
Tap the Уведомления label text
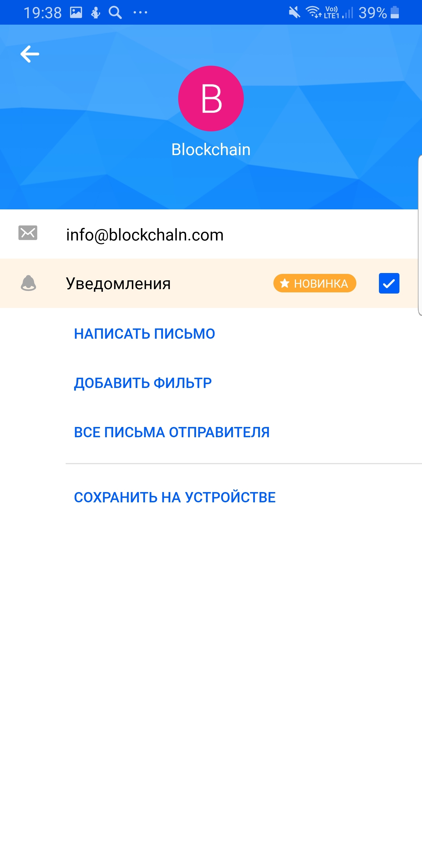[x=118, y=283]
